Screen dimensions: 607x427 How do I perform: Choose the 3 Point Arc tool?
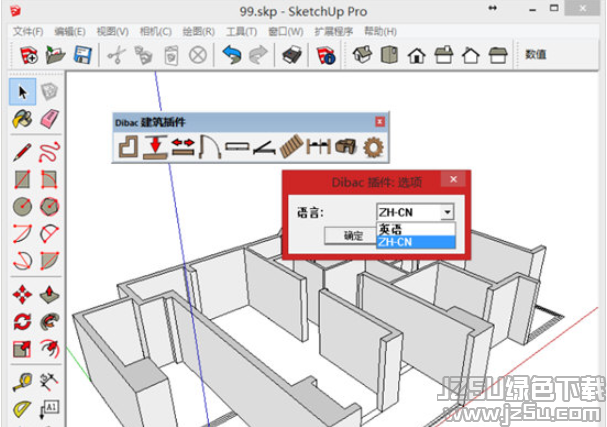pyautogui.click(x=22, y=261)
